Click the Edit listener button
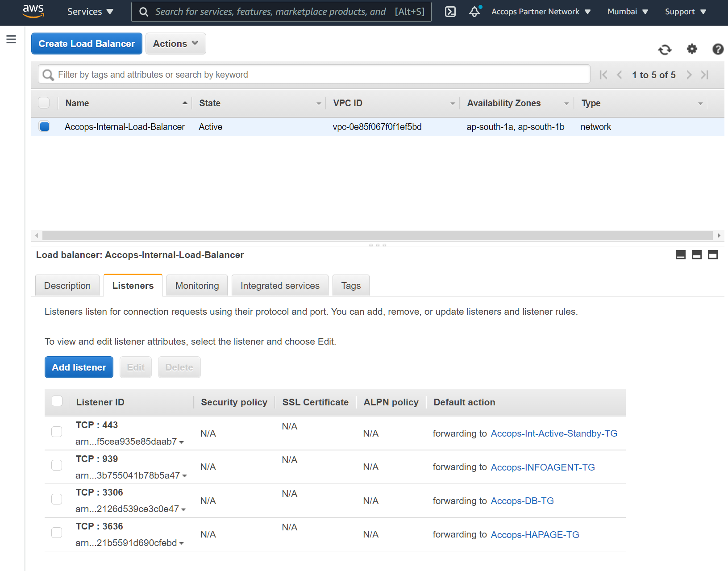This screenshot has width=728, height=571. [136, 367]
